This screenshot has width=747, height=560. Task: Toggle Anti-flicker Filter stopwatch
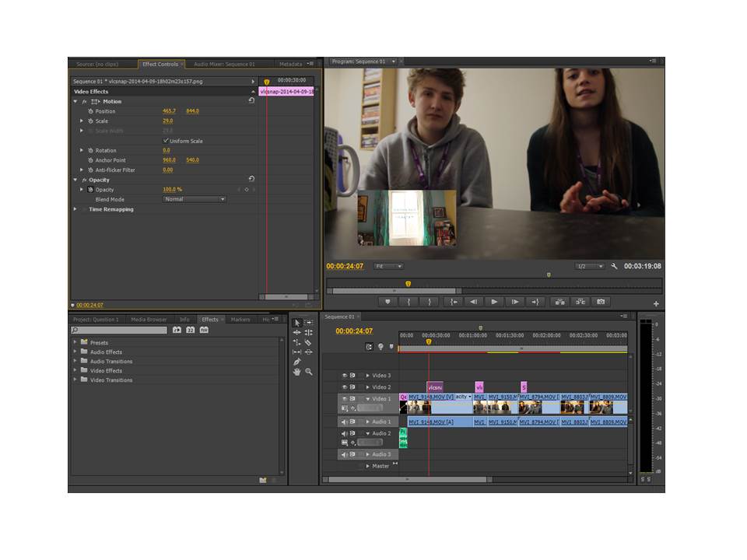click(90, 170)
